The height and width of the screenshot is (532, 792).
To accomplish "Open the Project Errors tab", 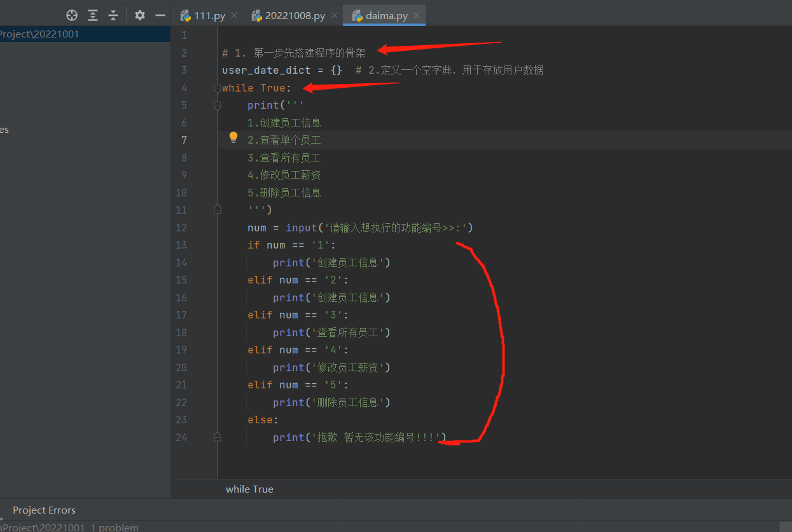I will coord(44,510).
